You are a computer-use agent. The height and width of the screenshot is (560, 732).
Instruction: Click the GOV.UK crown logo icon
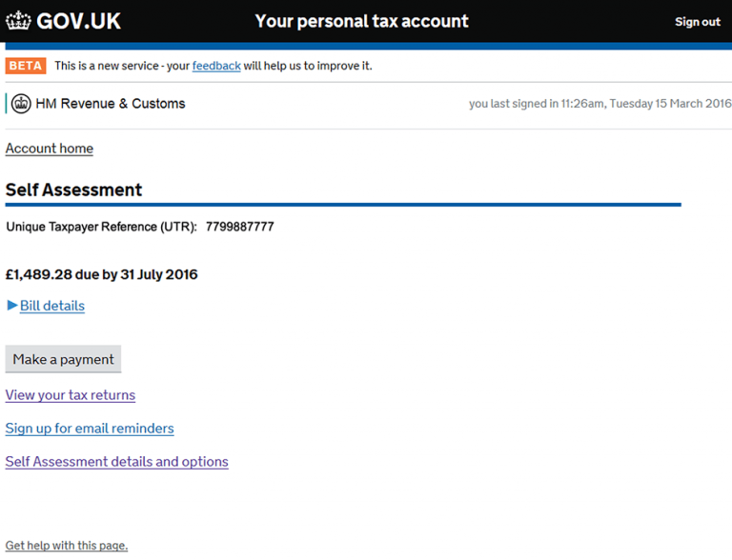pos(18,21)
